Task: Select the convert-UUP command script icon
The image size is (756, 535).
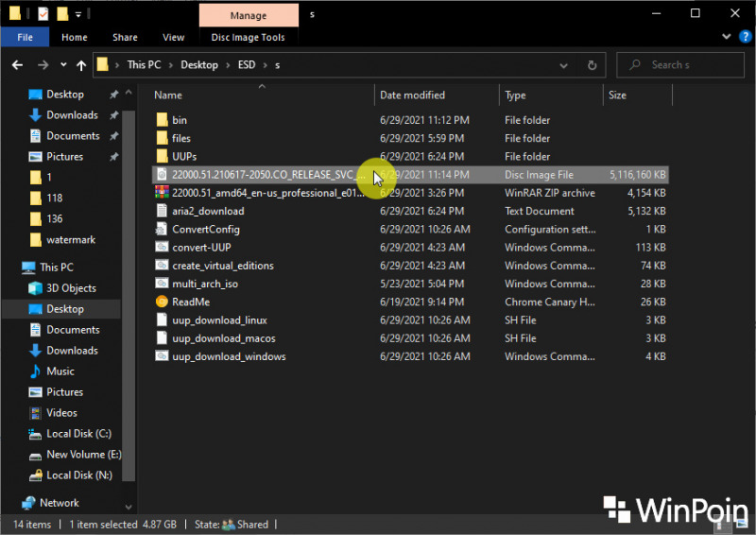Action: [x=162, y=247]
